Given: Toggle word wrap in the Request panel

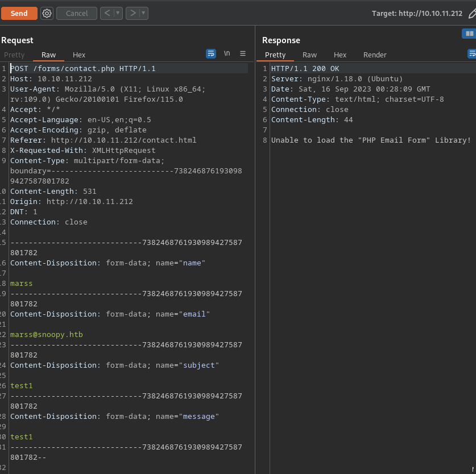Looking at the screenshot, I should point(211,54).
